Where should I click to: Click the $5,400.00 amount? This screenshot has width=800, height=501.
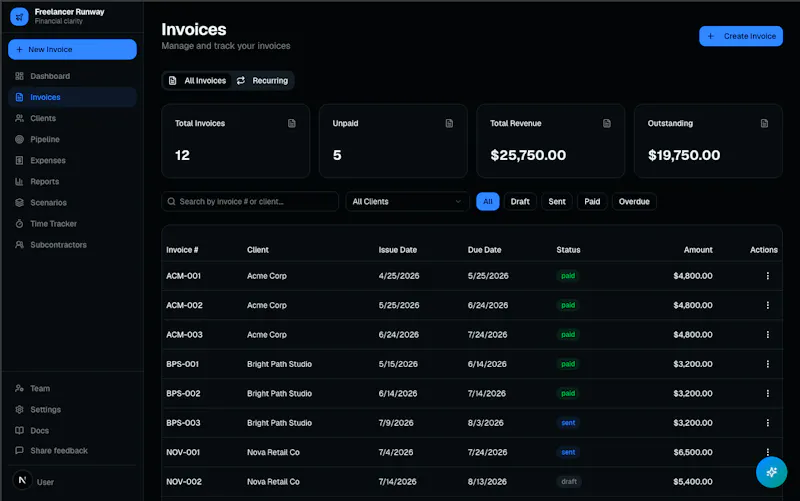(x=693, y=482)
